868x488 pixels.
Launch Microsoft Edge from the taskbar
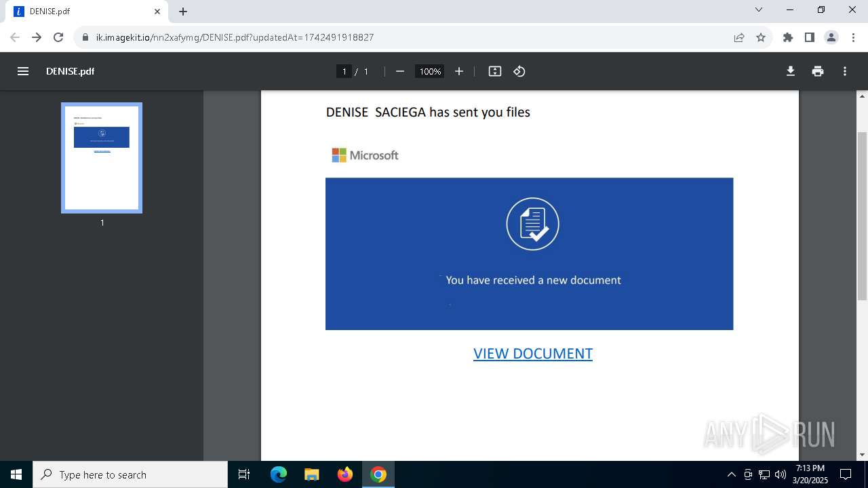click(x=279, y=474)
